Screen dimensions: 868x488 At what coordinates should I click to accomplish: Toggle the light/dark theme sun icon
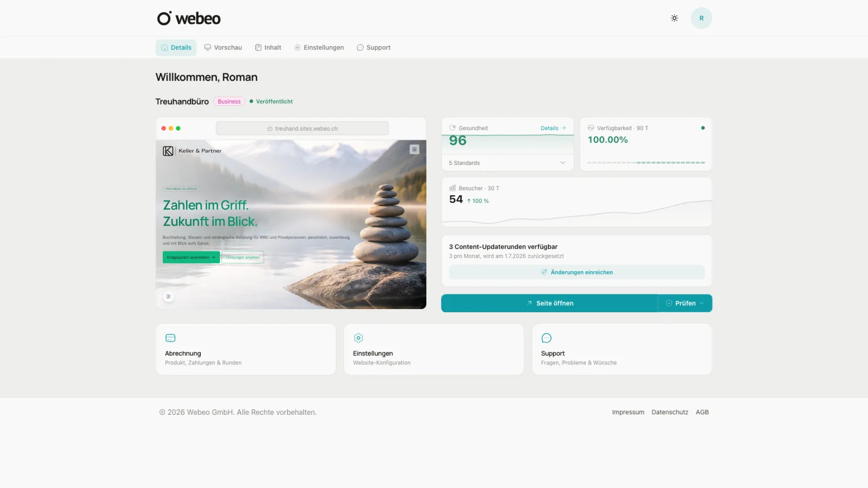click(674, 18)
